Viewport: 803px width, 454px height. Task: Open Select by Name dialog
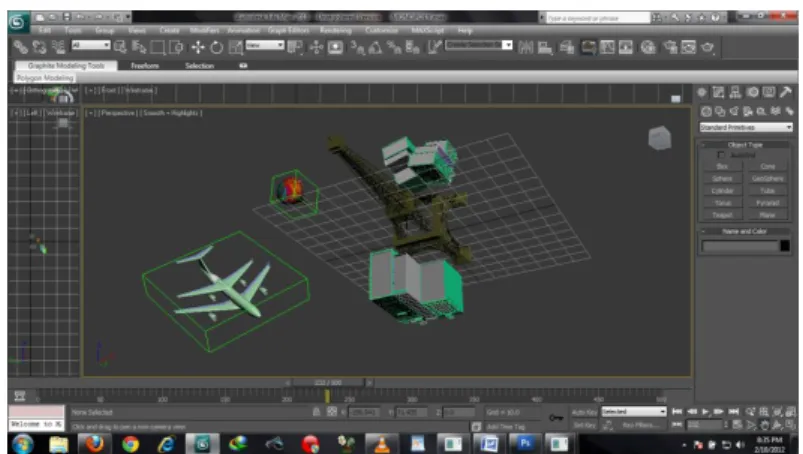[139, 48]
